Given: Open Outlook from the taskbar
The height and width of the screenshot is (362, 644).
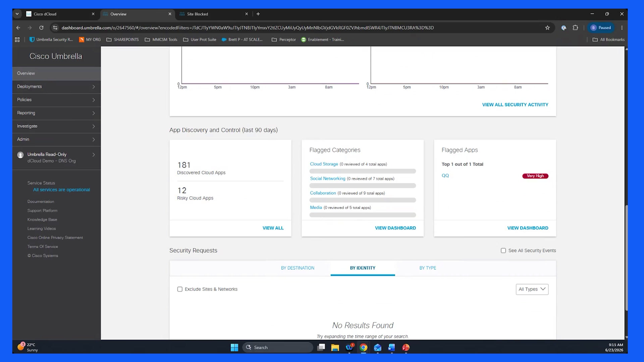Looking at the screenshot, I should coord(377,348).
